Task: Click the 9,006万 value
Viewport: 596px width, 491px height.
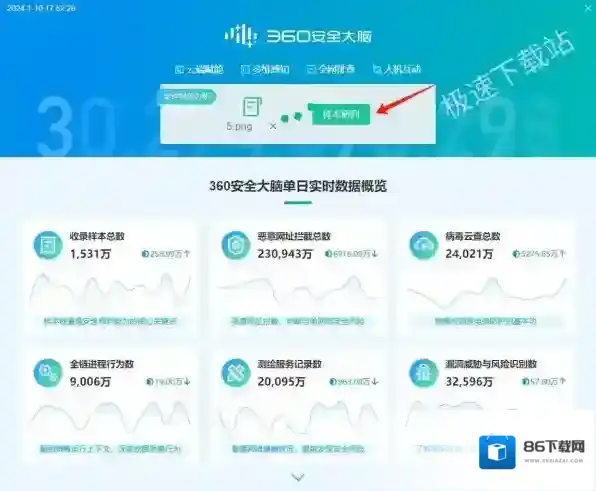Action: [90, 382]
